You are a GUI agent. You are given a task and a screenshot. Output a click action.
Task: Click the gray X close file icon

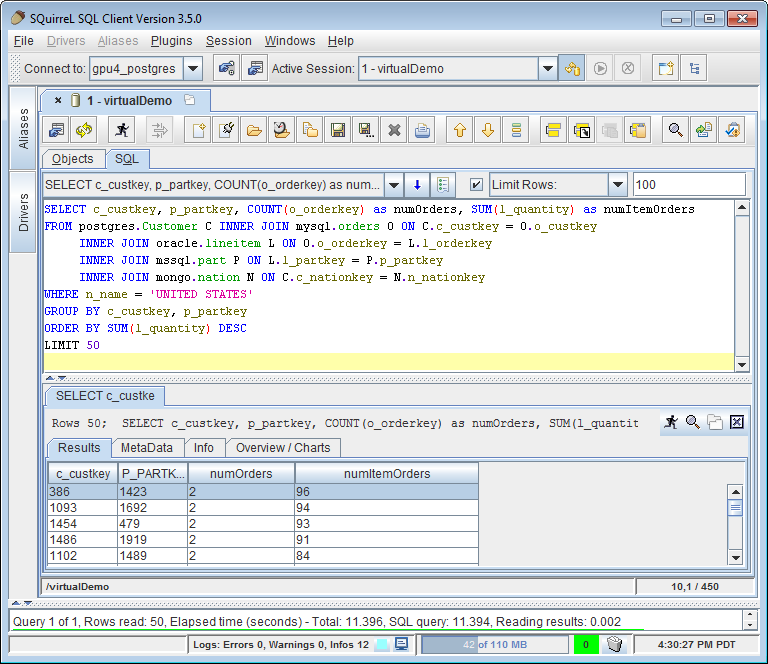[394, 130]
